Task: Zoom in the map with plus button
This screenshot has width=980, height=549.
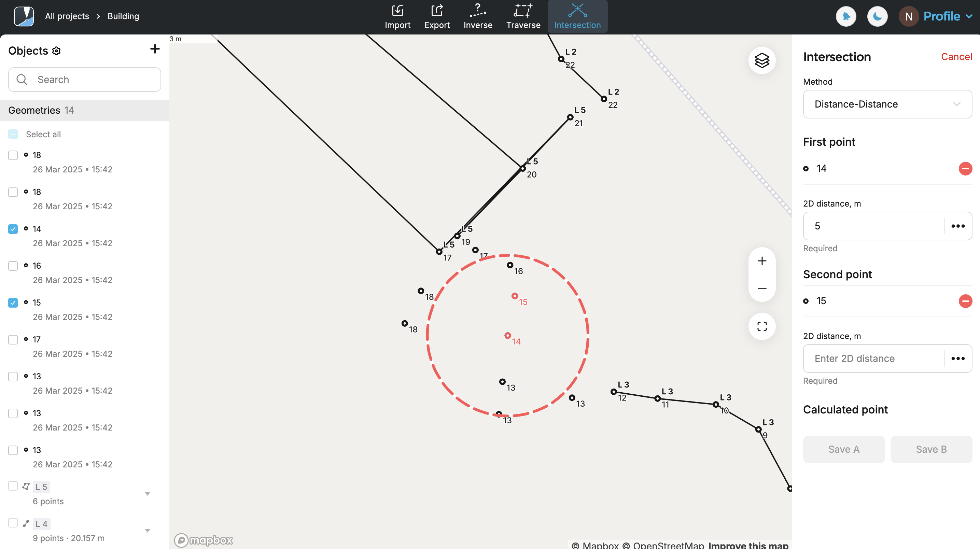Action: pos(762,261)
